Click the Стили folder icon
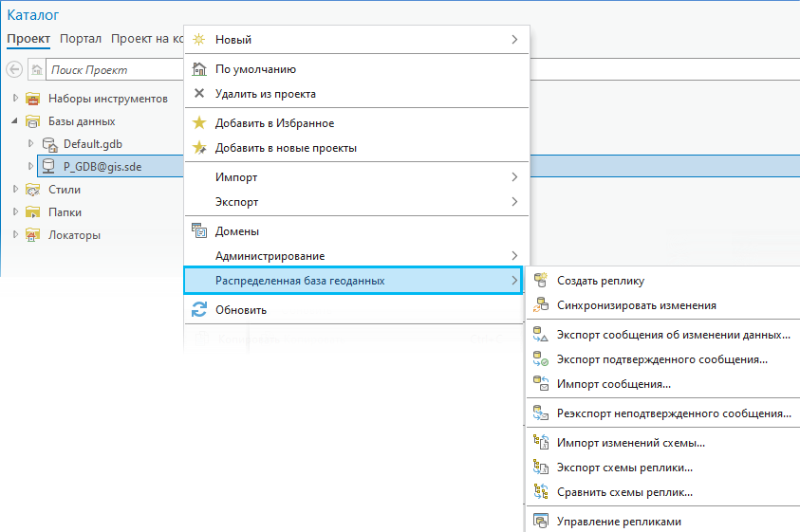This screenshot has height=532, width=800. coord(32,190)
